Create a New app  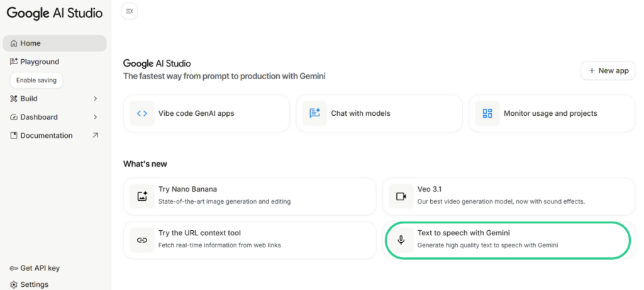(x=608, y=70)
